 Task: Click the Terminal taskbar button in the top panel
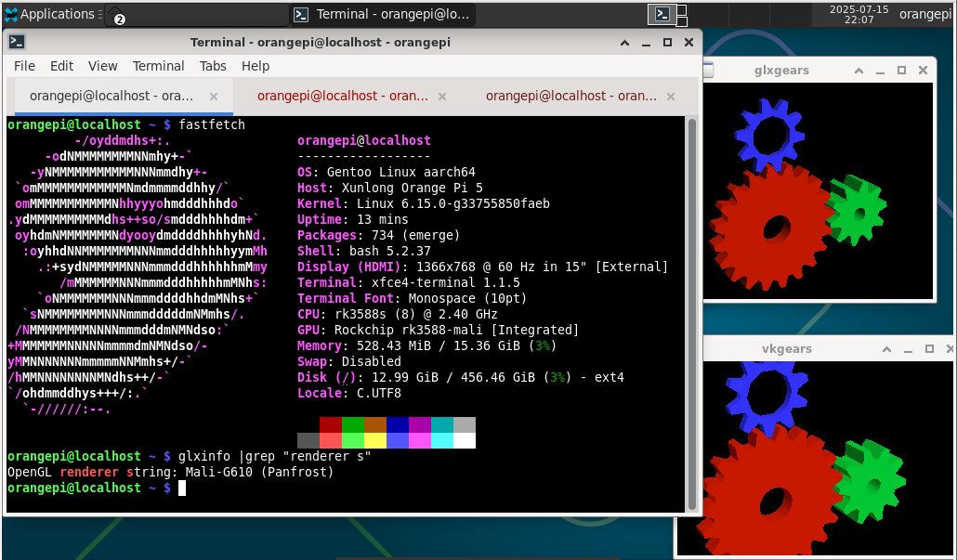point(382,14)
